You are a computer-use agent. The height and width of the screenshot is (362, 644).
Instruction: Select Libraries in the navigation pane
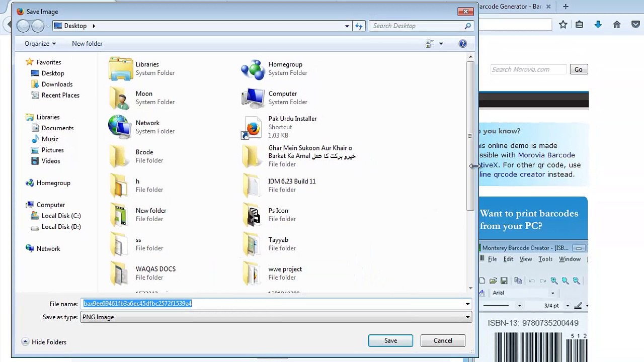pyautogui.click(x=43, y=117)
